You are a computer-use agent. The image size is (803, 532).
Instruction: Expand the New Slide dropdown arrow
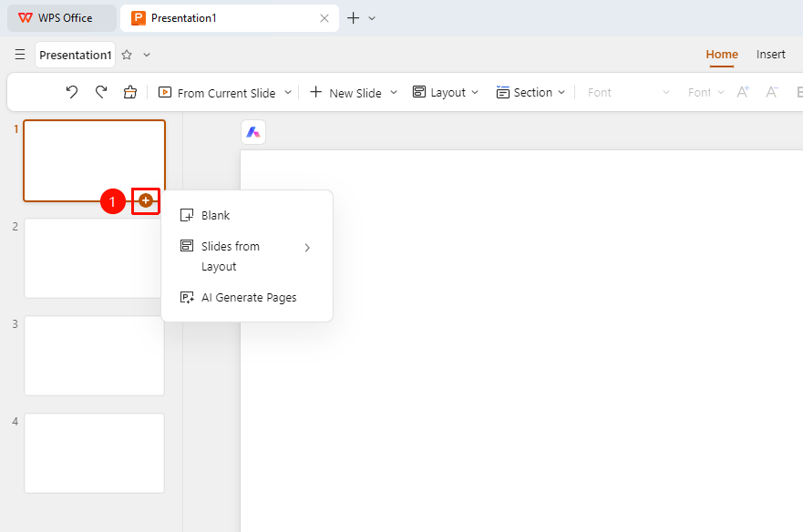click(x=394, y=93)
